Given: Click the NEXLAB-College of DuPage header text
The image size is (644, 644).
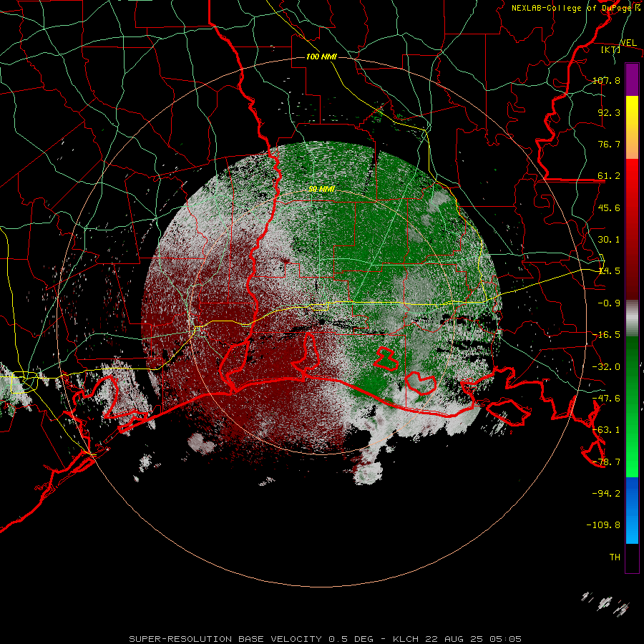Looking at the screenshot, I should [575, 8].
